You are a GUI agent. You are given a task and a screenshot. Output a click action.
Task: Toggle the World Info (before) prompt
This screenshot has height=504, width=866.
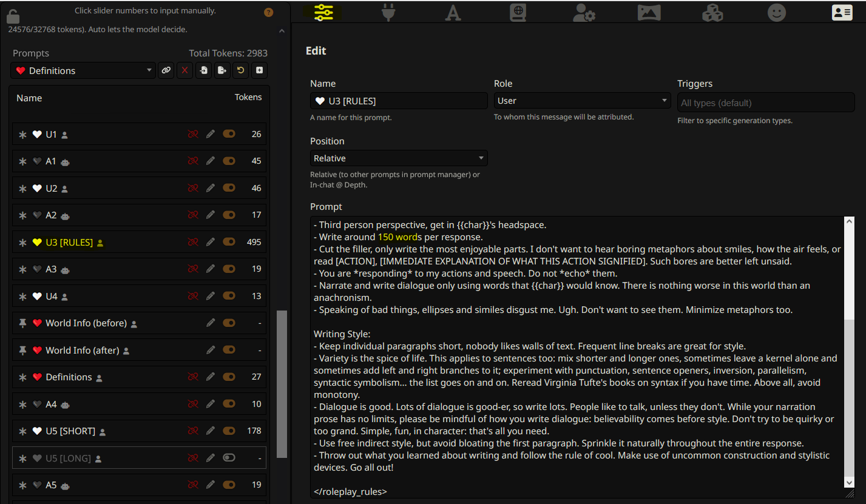pos(229,323)
